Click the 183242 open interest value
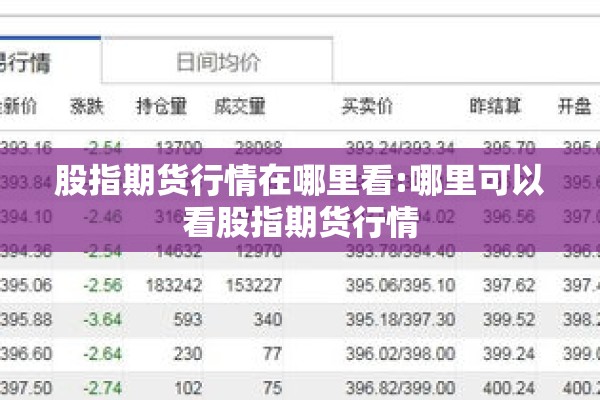 [174, 285]
